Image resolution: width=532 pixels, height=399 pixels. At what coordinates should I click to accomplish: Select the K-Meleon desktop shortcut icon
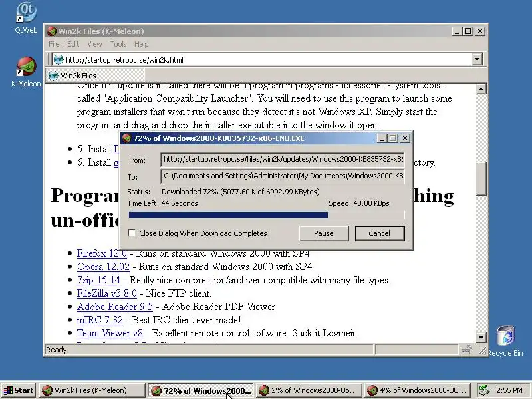click(26, 66)
